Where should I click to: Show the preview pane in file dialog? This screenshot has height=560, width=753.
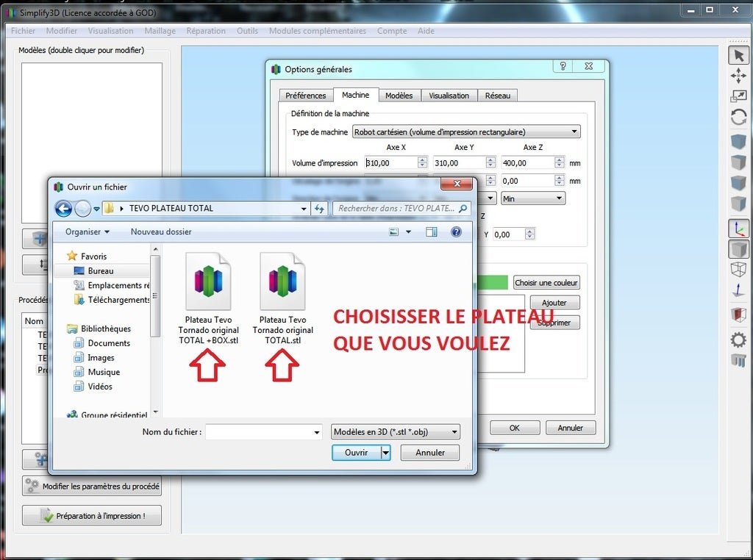coord(431,231)
